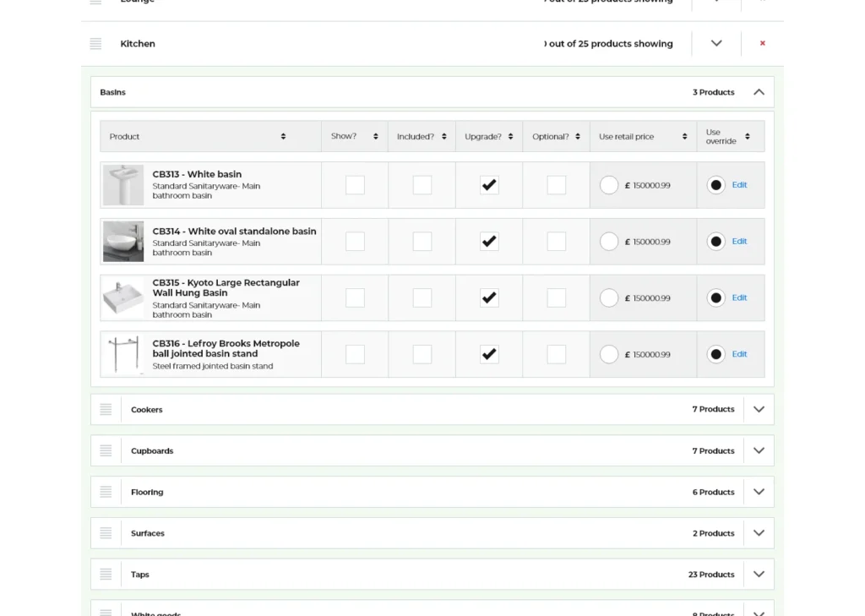Screen dimensions: 865x616
Task: Tick the Show checkbox for CB313 White basin
Action: [x=355, y=185]
